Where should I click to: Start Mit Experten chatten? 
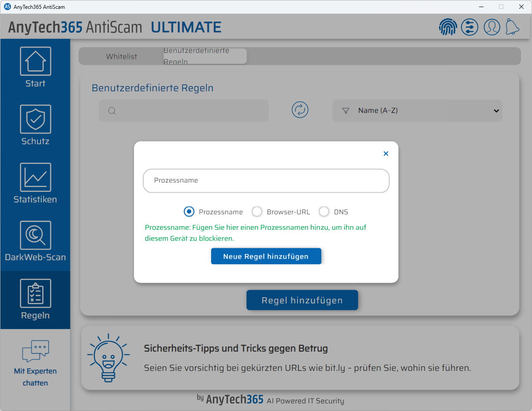(x=35, y=362)
